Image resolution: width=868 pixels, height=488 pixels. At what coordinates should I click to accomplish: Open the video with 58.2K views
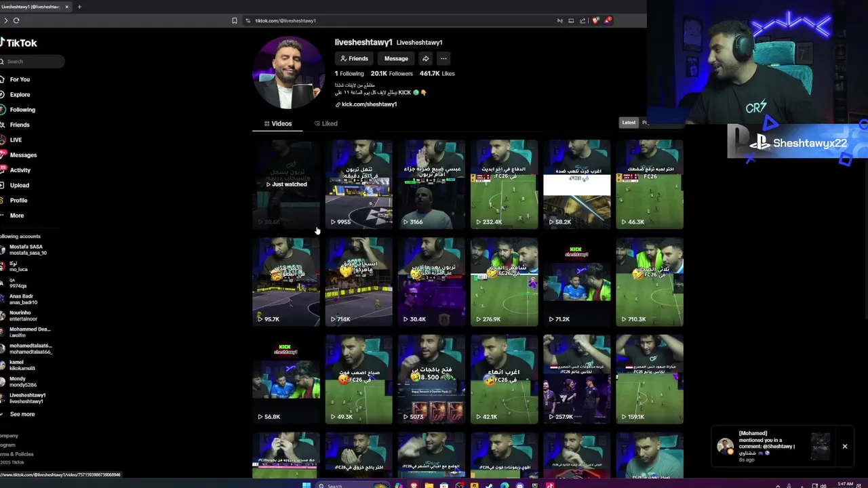click(577, 184)
